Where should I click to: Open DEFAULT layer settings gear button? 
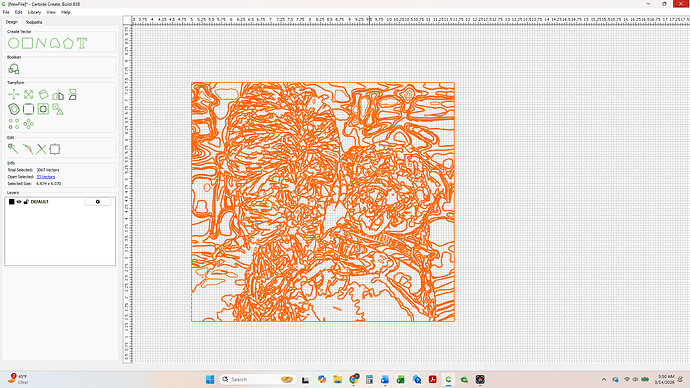point(98,201)
